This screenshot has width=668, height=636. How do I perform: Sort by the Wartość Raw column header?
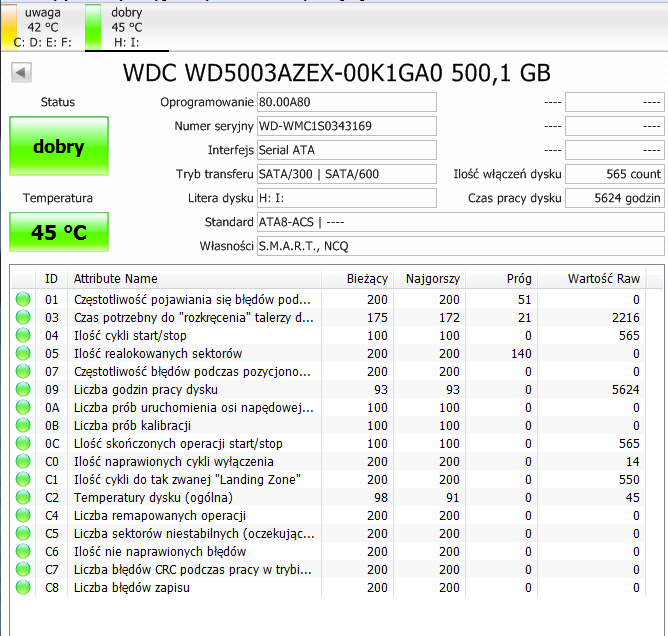[x=592, y=279]
